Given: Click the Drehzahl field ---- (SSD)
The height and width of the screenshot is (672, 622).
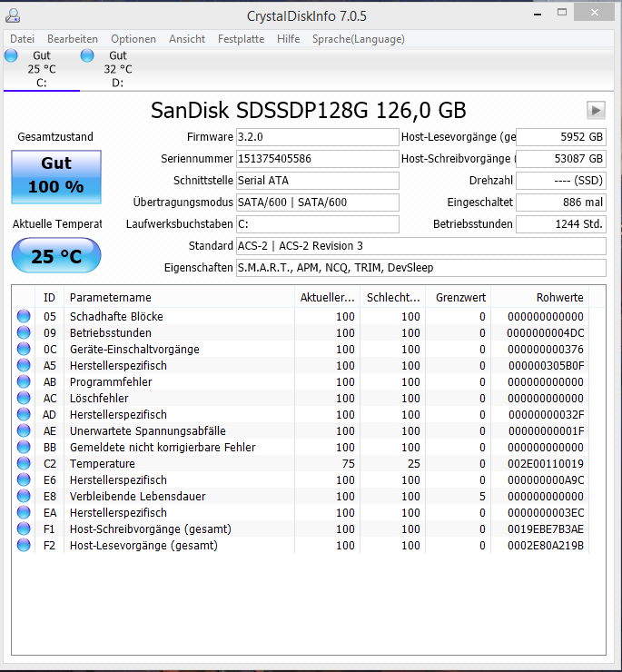Looking at the screenshot, I should pyautogui.click(x=561, y=181).
